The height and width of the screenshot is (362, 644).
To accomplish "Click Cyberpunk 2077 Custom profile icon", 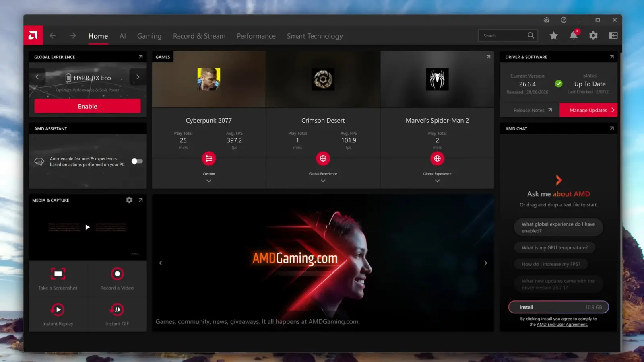I will pyautogui.click(x=208, y=158).
